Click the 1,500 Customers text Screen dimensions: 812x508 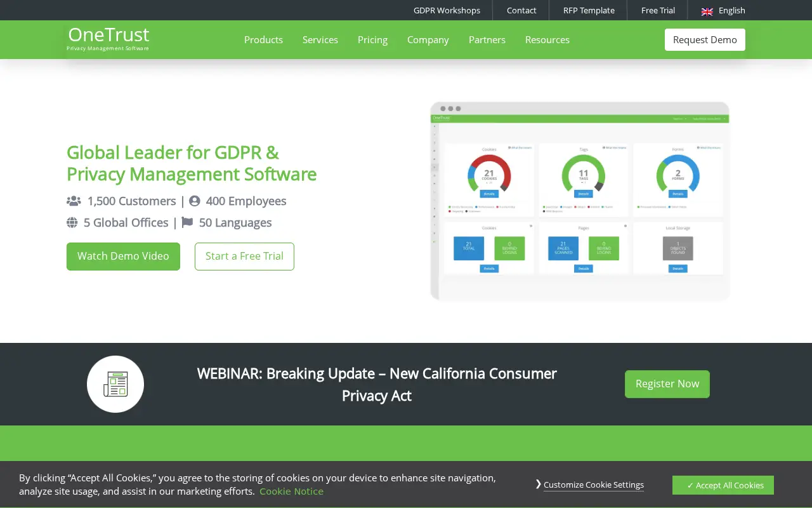132,201
